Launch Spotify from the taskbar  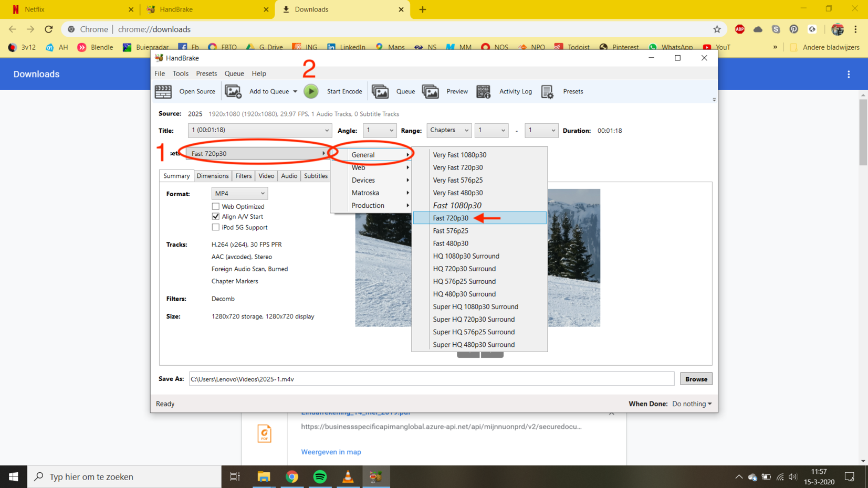tap(320, 476)
